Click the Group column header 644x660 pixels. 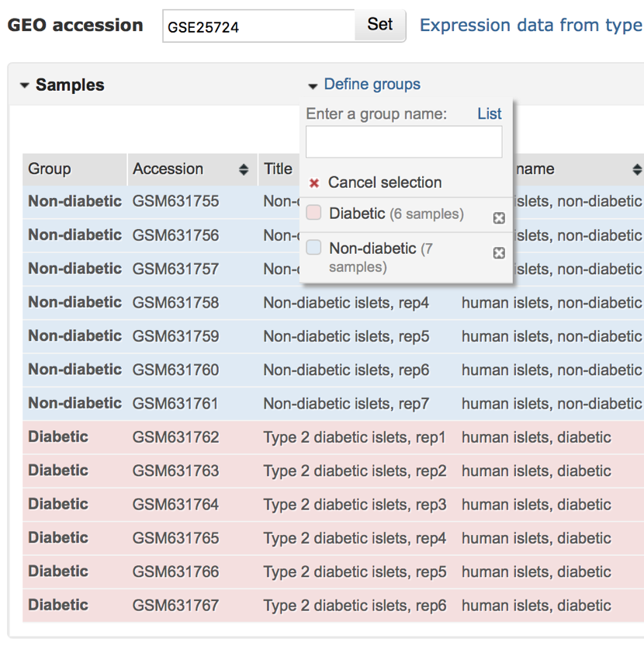tap(50, 169)
